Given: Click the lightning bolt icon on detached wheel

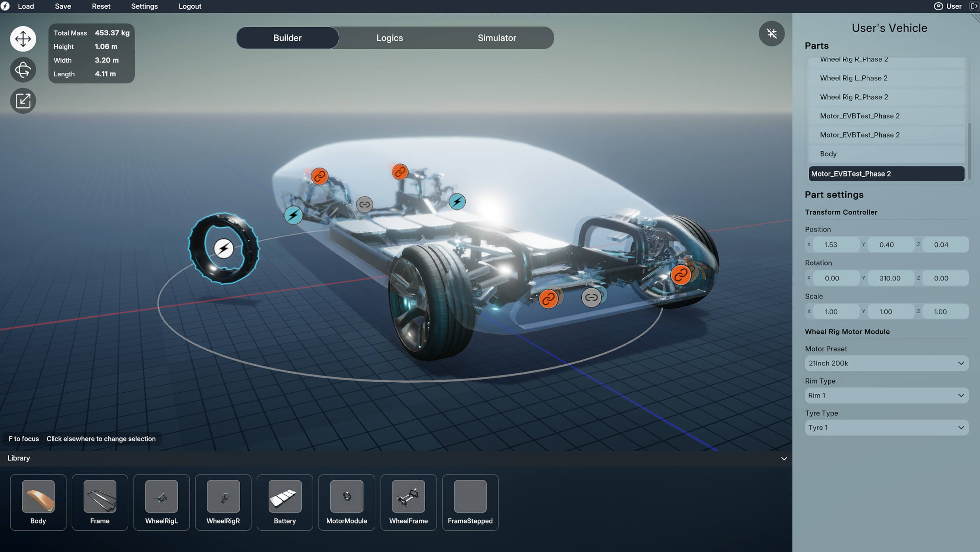Looking at the screenshot, I should pyautogui.click(x=224, y=249).
